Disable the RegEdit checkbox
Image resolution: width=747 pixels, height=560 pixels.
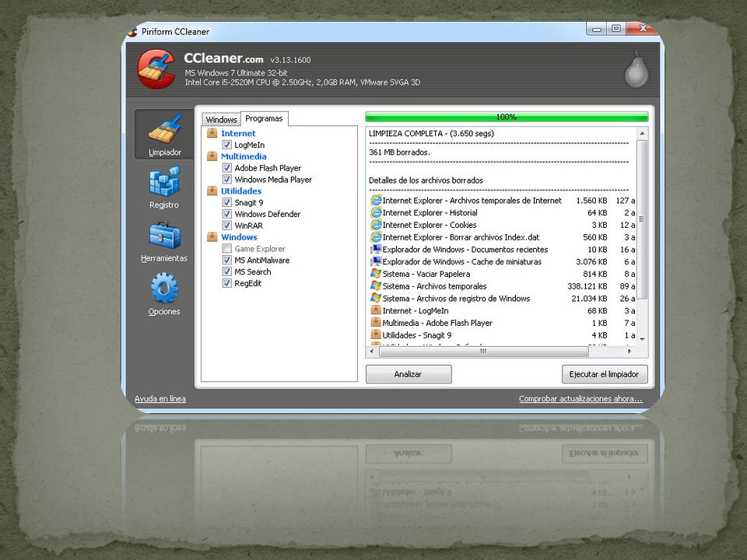click(227, 283)
